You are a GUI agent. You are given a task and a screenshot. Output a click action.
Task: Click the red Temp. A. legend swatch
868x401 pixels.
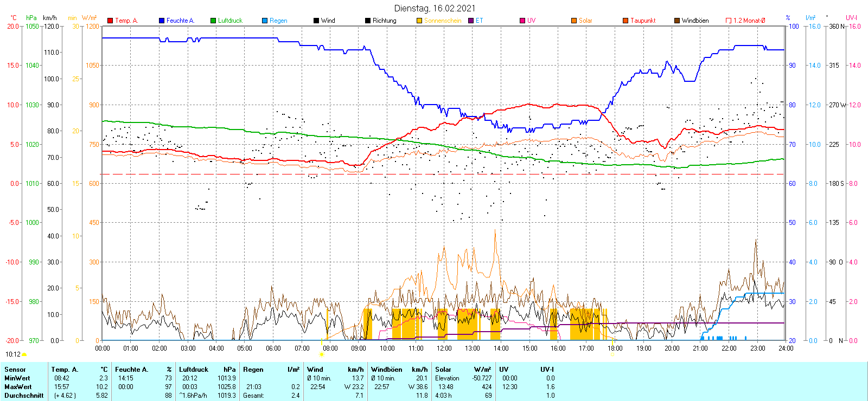pos(110,21)
